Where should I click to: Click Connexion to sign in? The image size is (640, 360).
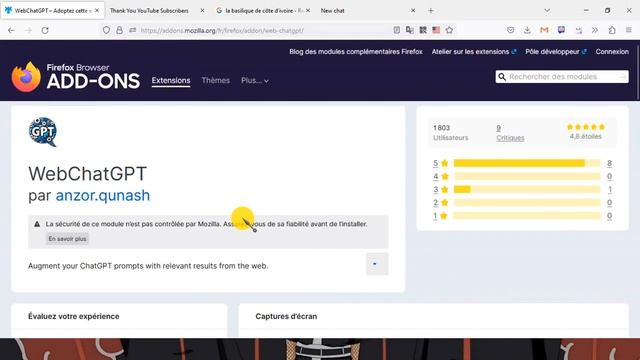(612, 52)
